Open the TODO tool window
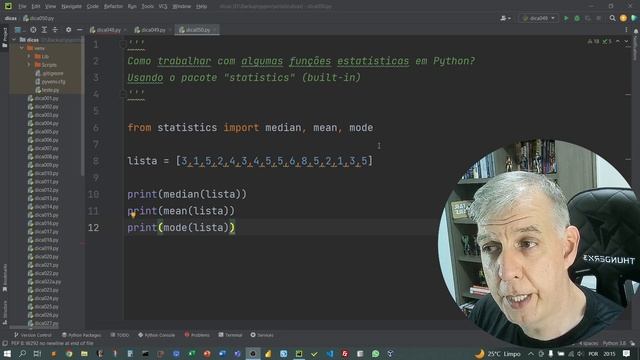The width and height of the screenshot is (640, 360). click(x=120, y=335)
